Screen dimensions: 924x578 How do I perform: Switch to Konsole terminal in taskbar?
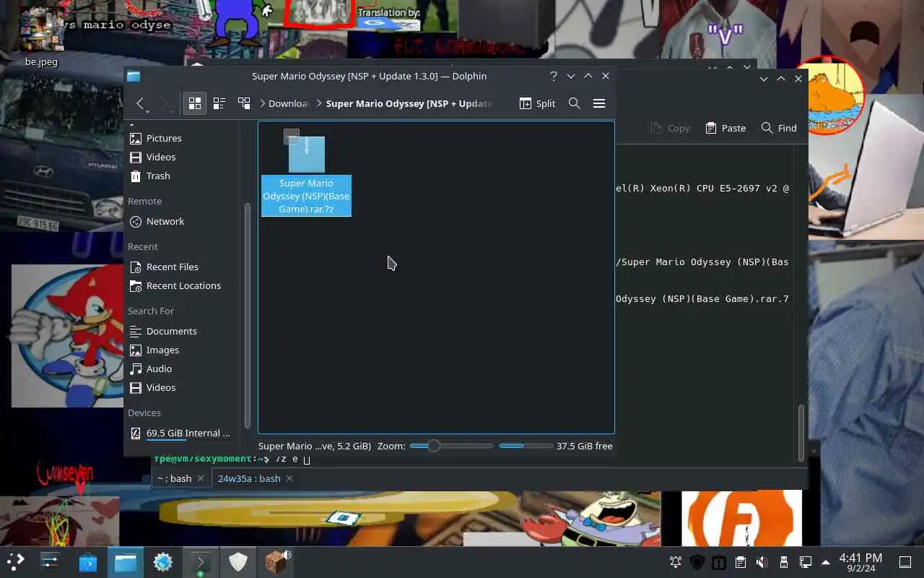(201, 561)
